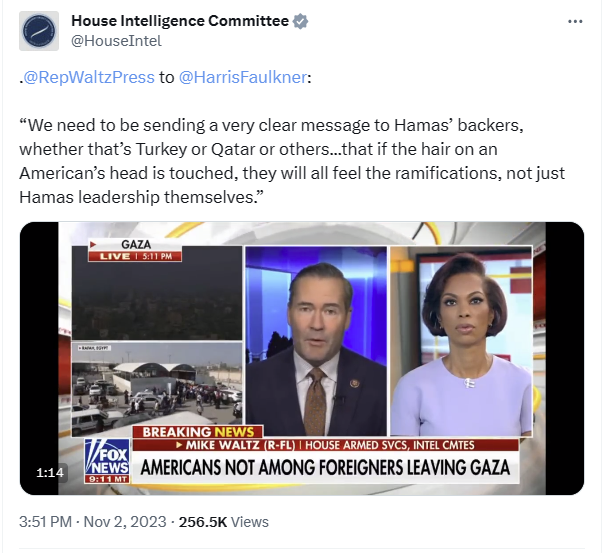Click the tweet quote text body

click(292, 161)
